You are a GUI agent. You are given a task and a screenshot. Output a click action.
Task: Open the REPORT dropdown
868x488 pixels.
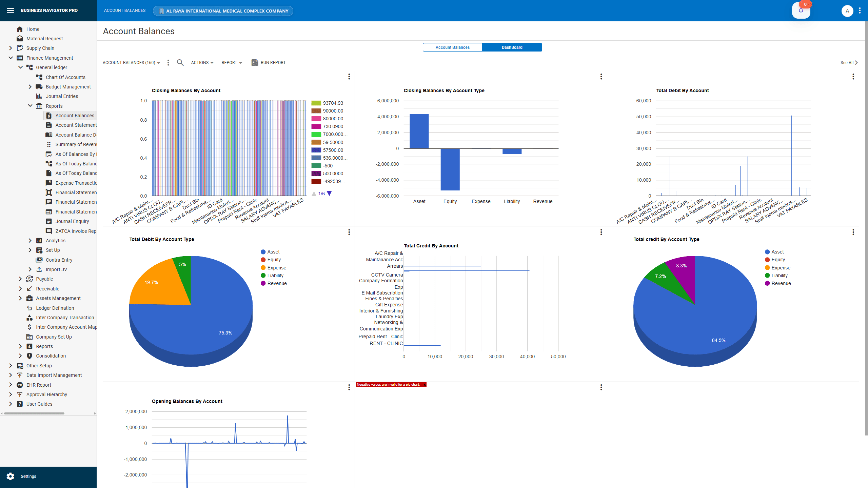point(232,62)
